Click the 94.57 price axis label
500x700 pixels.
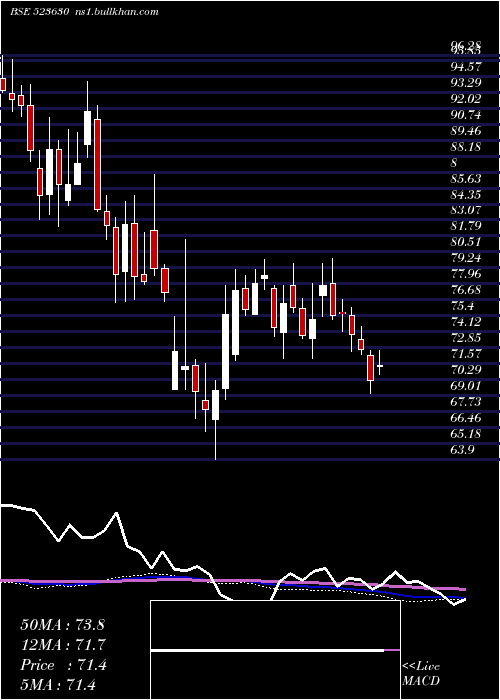click(466, 67)
